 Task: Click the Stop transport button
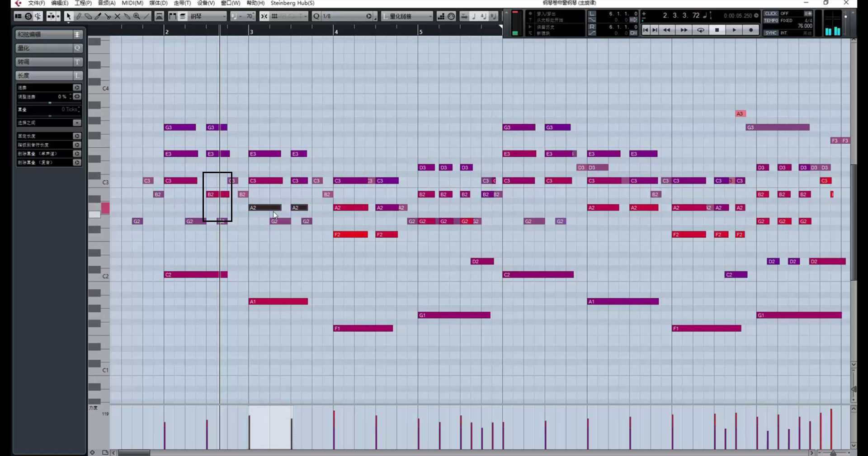[x=717, y=30]
